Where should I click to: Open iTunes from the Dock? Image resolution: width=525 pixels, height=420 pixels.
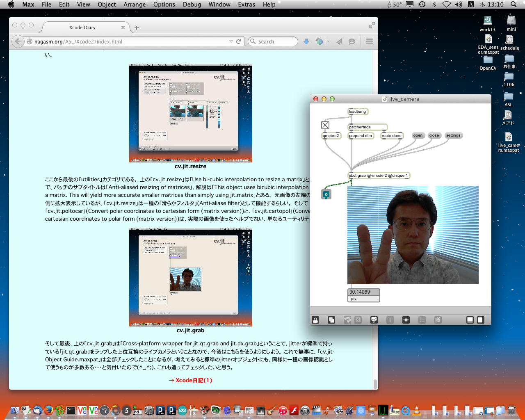click(283, 410)
